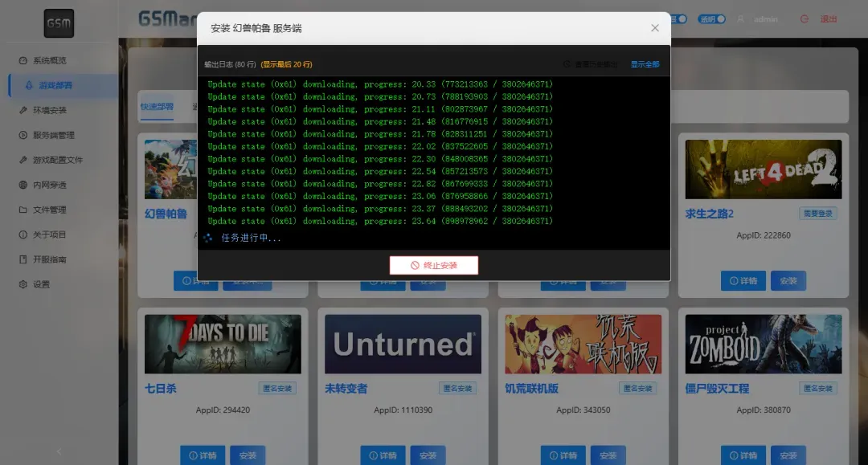Click log line with progress 22.02
Image resolution: width=868 pixels, height=465 pixels.
tap(380, 146)
